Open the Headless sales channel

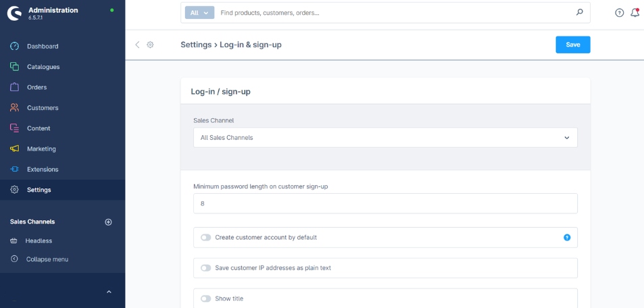pyautogui.click(x=39, y=240)
